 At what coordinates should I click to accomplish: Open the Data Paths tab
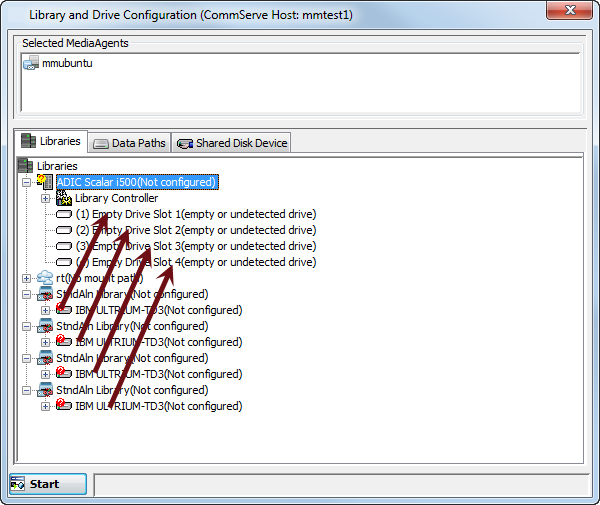point(130,143)
